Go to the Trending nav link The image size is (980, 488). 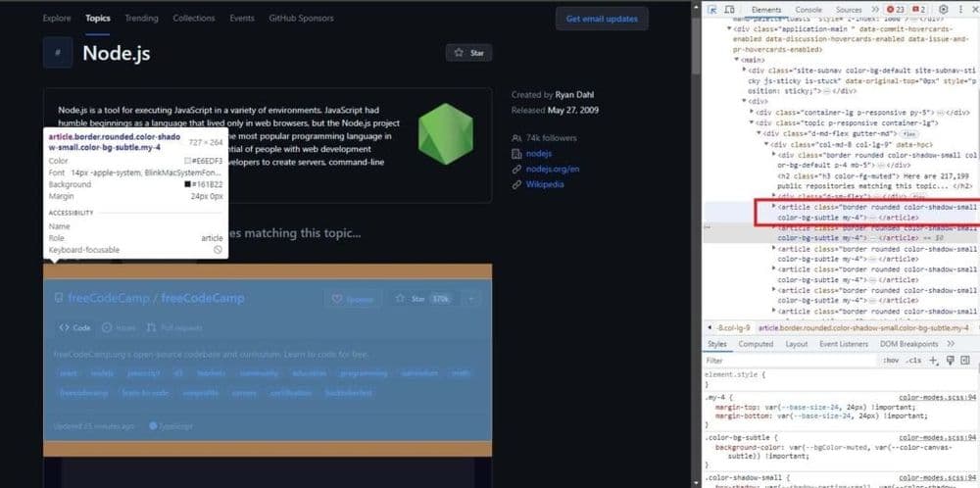click(x=141, y=18)
